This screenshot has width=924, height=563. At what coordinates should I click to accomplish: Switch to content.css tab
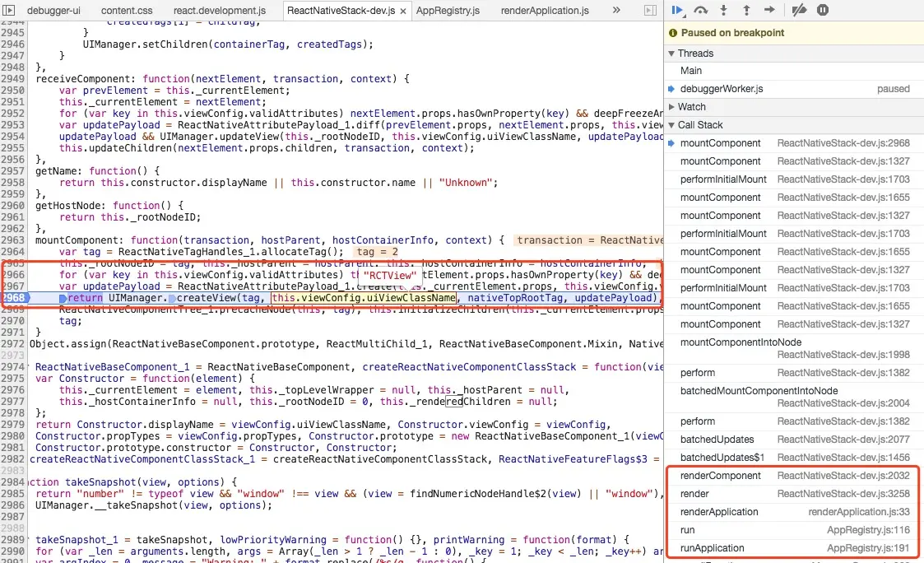127,11
